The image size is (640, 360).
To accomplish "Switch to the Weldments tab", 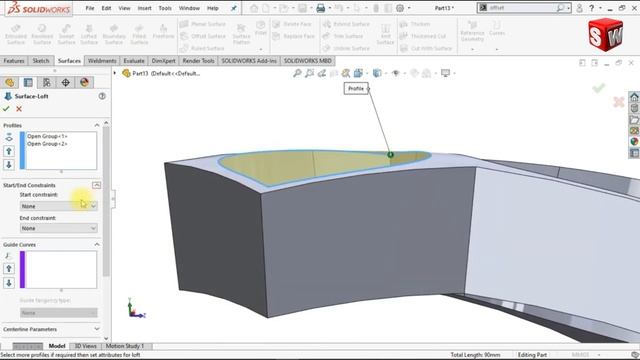I will [102, 61].
